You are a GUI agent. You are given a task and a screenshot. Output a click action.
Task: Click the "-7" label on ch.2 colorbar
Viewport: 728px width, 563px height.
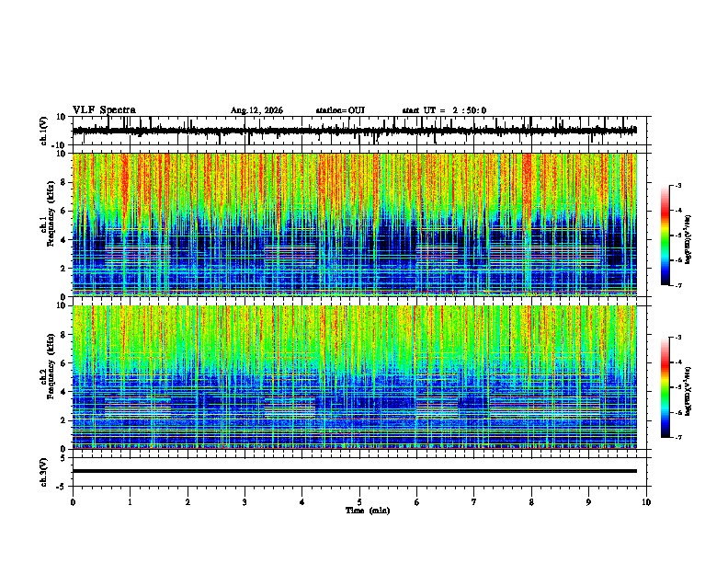coord(677,437)
